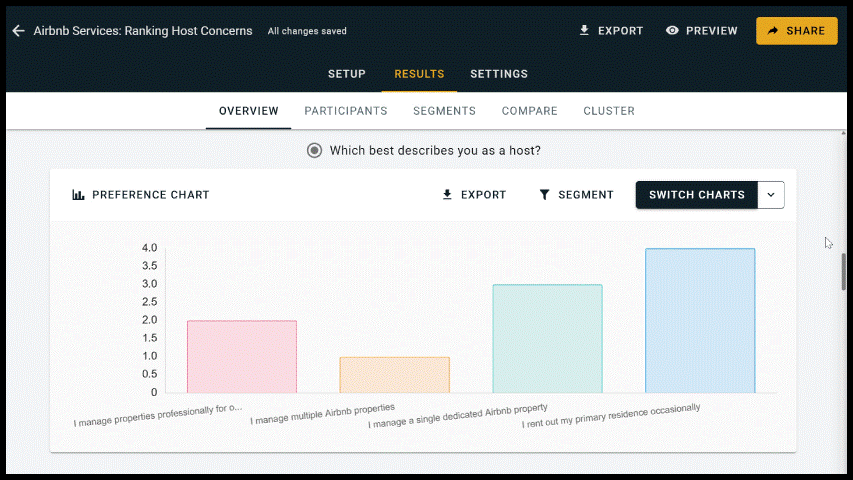Click the pink bar for professional property managers
This screenshot has width=853, height=480.
click(242, 356)
